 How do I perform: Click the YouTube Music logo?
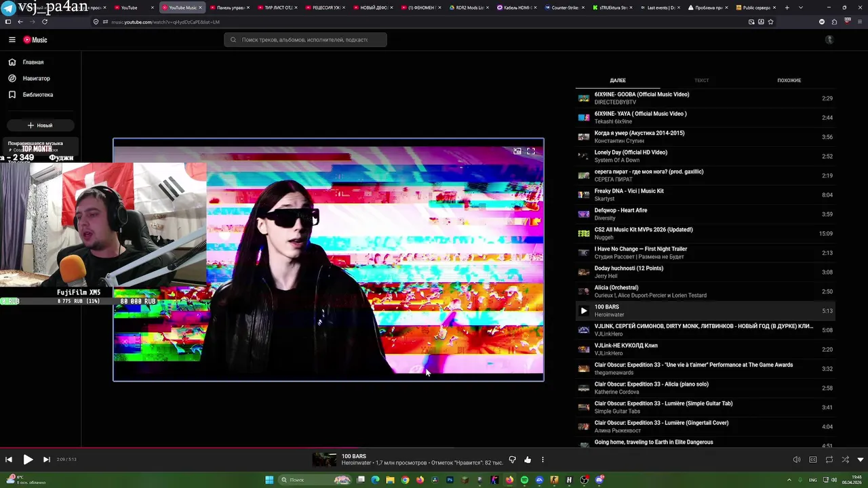(x=35, y=40)
